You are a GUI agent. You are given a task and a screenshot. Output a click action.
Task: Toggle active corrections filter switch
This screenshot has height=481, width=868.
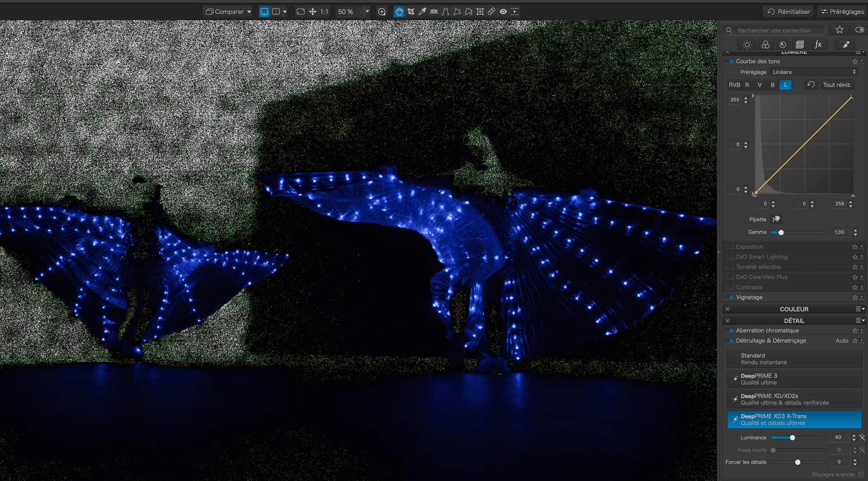(x=859, y=30)
